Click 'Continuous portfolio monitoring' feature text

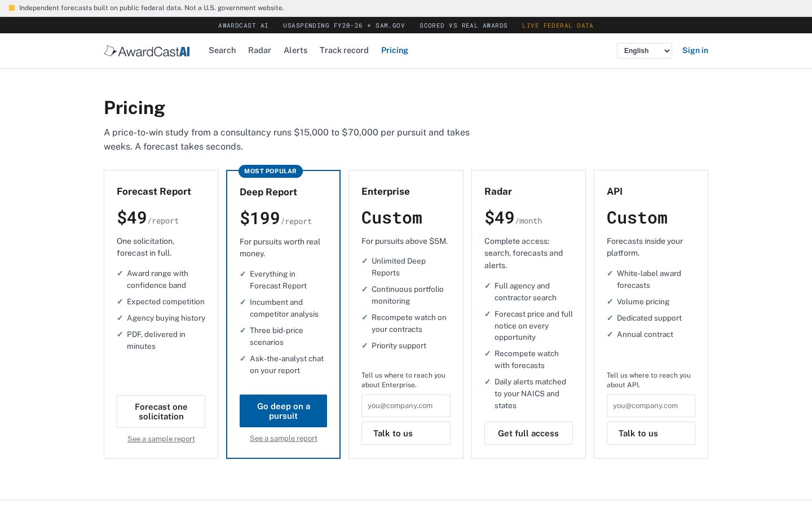tap(408, 295)
